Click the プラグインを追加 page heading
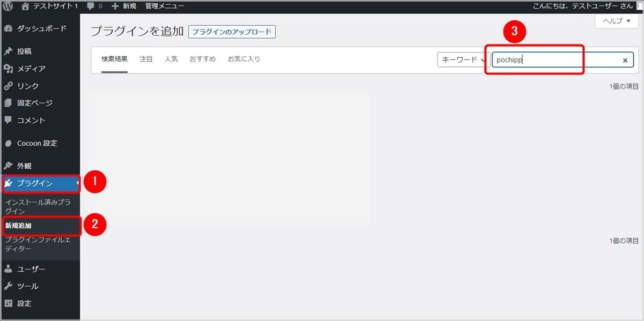The image size is (644, 321). tap(137, 31)
